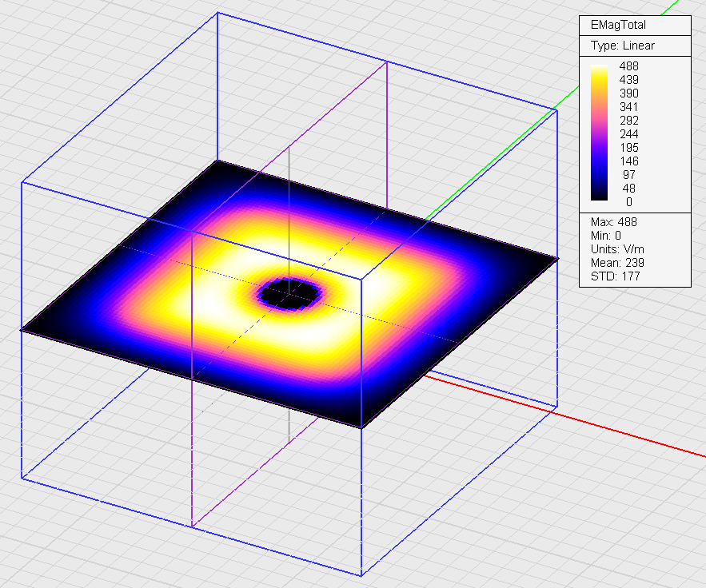Image resolution: width=706 pixels, height=588 pixels.
Task: Click the EMagTotal legend title
Action: coord(617,25)
